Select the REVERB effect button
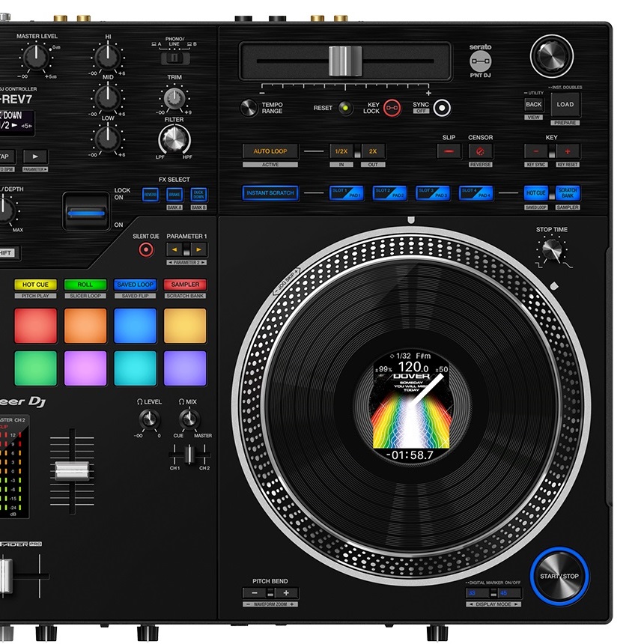 [x=151, y=195]
